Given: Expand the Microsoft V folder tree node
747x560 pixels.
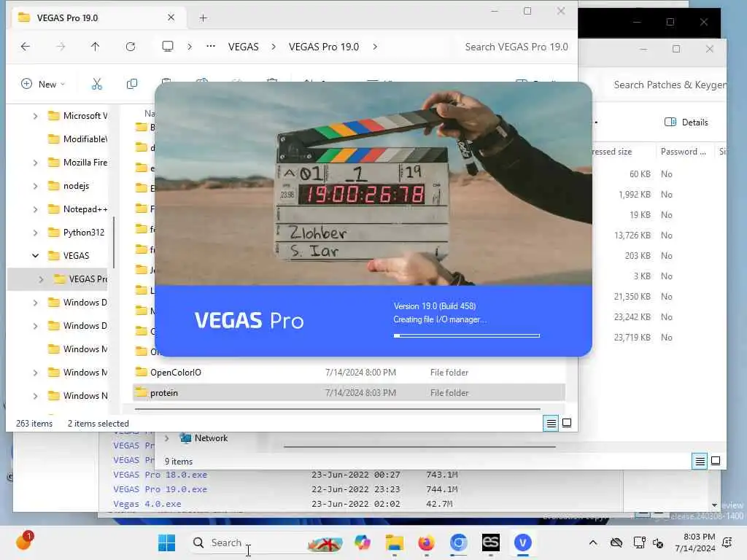Looking at the screenshot, I should [35, 116].
